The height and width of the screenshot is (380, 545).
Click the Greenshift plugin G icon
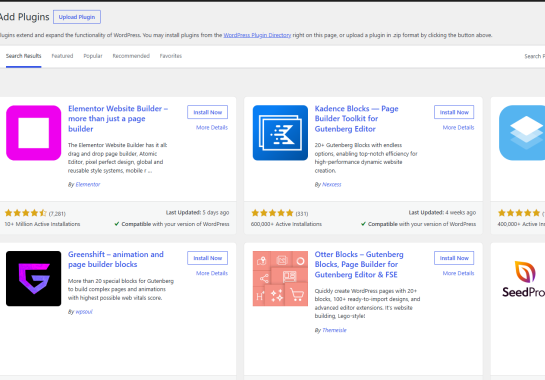click(34, 278)
